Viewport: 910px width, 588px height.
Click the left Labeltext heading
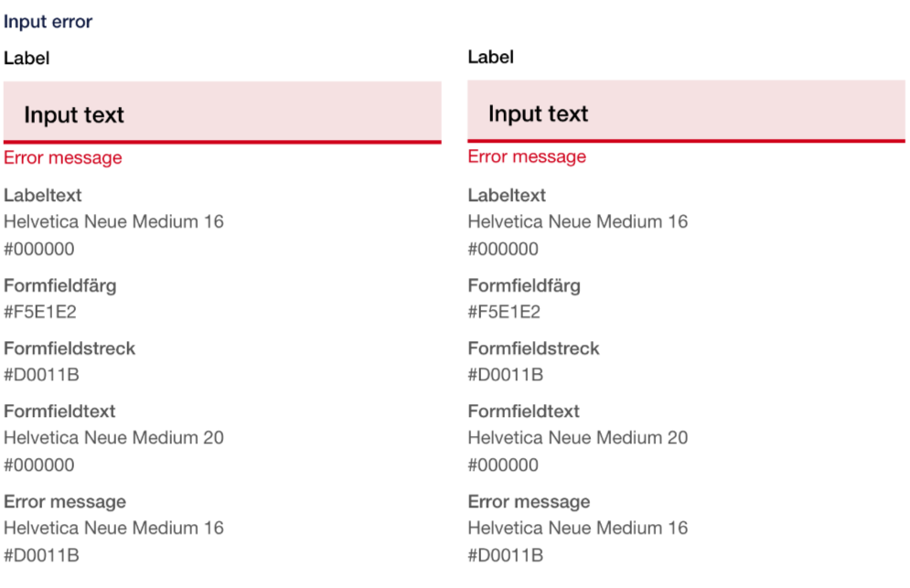[x=42, y=195]
